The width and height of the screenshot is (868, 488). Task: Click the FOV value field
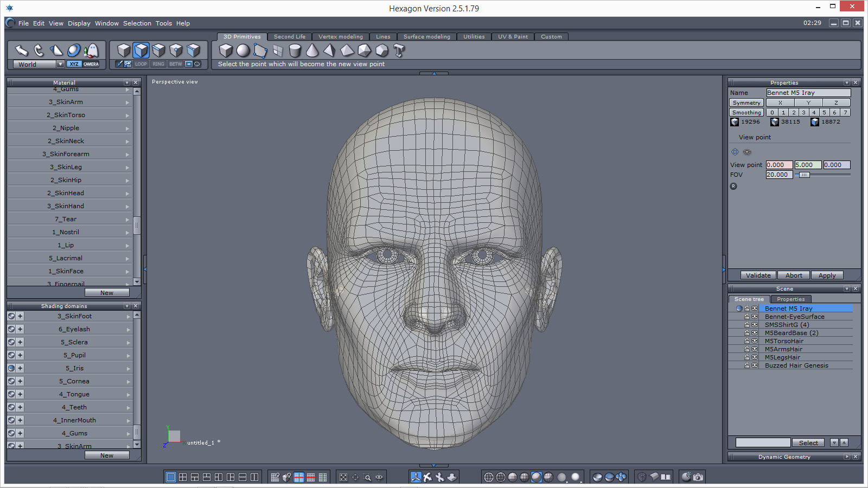(x=779, y=175)
